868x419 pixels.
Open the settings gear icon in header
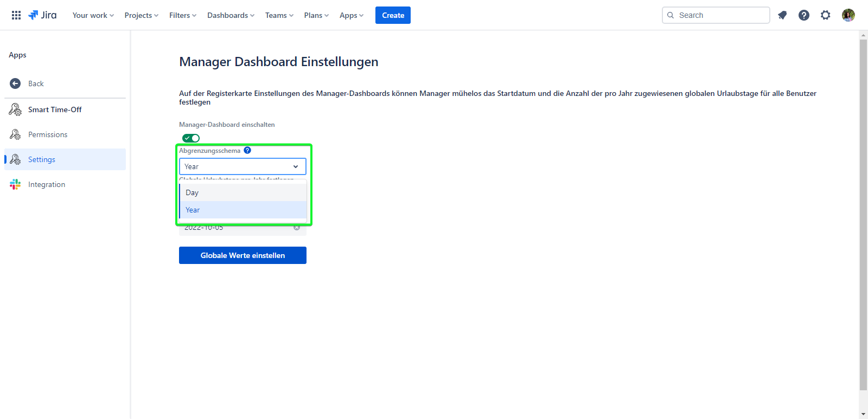click(826, 15)
